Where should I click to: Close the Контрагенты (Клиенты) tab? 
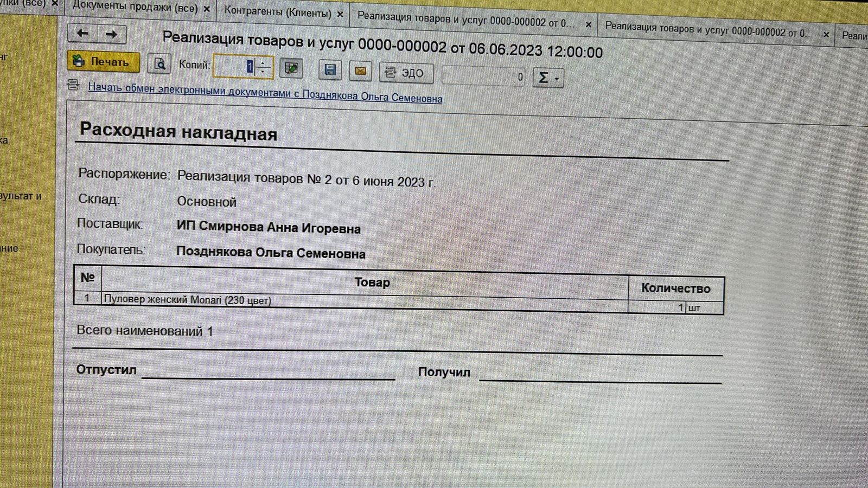340,14
